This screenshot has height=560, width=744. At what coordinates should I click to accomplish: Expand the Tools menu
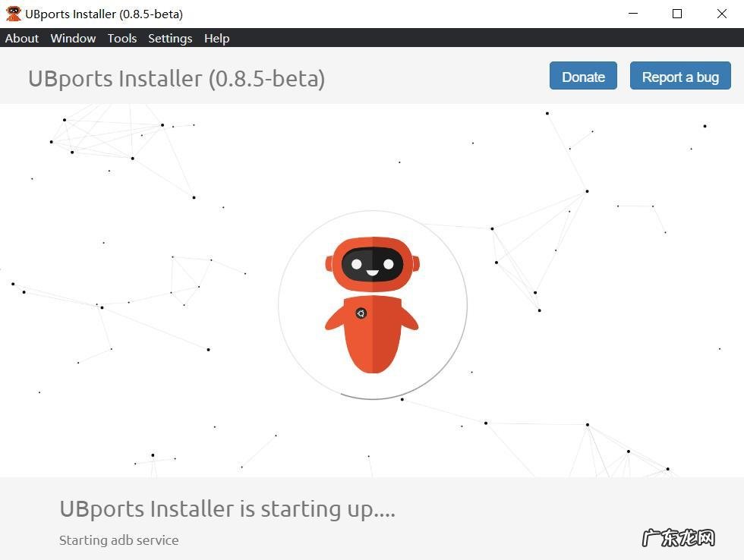[121, 38]
